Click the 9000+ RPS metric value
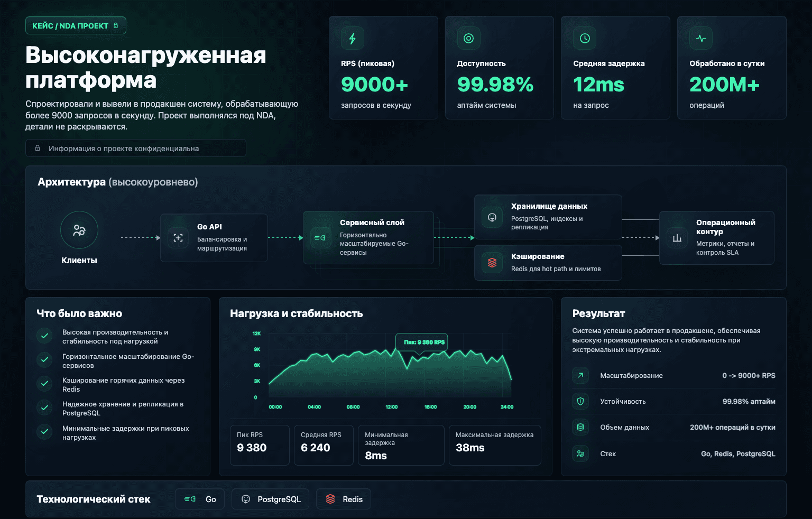Screen dimensions: 812x519 click(x=375, y=85)
